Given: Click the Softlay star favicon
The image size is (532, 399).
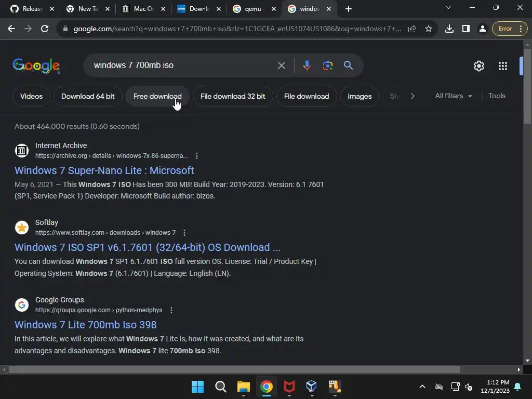Looking at the screenshot, I should click(22, 228).
